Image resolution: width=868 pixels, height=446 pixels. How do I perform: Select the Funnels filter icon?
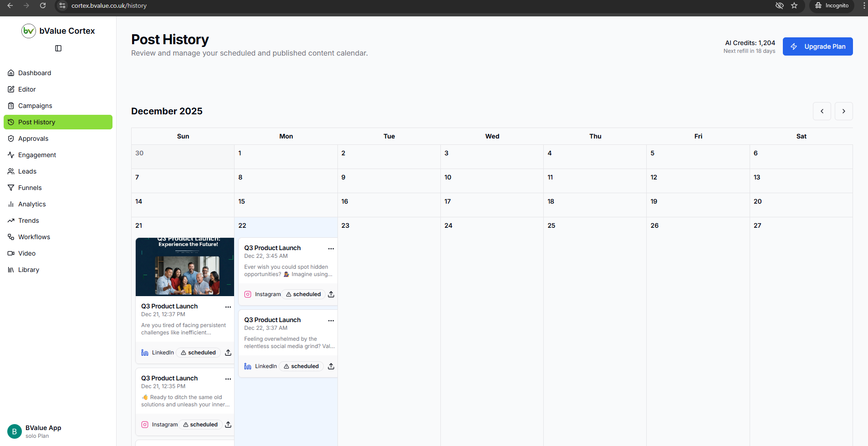click(x=10, y=188)
